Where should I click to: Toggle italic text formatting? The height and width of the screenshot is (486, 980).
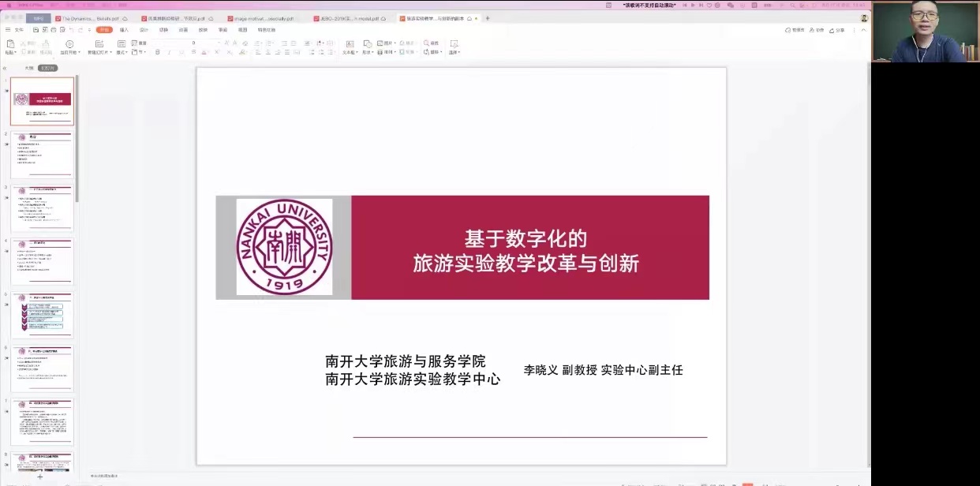168,53
